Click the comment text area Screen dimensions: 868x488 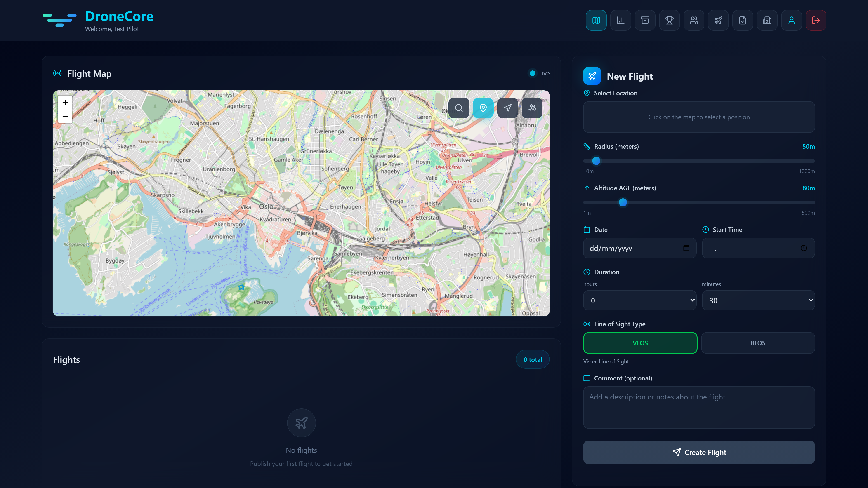[x=699, y=407]
